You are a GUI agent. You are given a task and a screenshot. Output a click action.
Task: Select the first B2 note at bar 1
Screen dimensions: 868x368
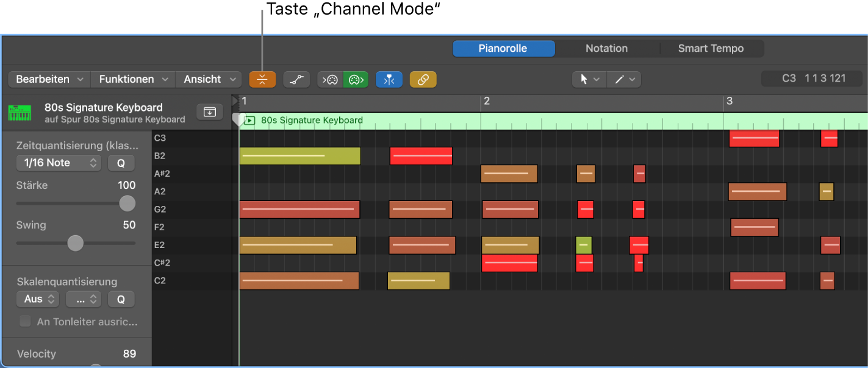pyautogui.click(x=299, y=156)
